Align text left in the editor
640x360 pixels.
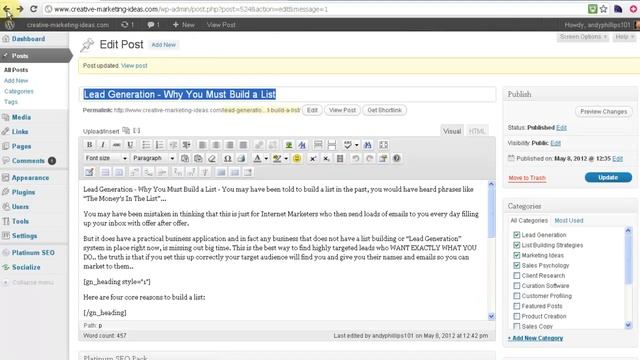point(202,145)
